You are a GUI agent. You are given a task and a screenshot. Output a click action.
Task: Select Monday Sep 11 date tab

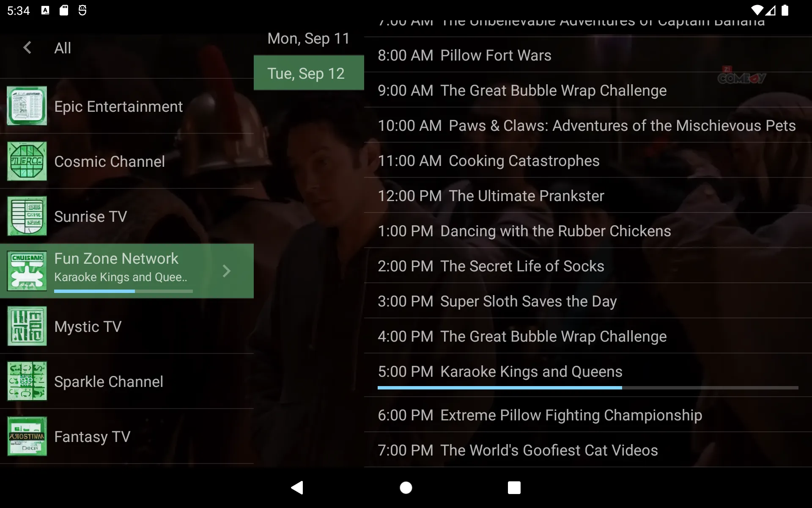click(309, 37)
